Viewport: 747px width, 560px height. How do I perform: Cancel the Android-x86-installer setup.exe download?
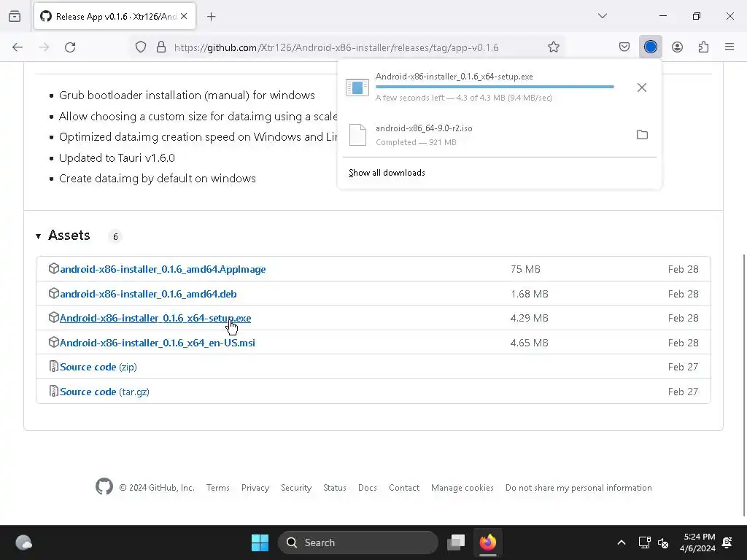click(x=642, y=87)
